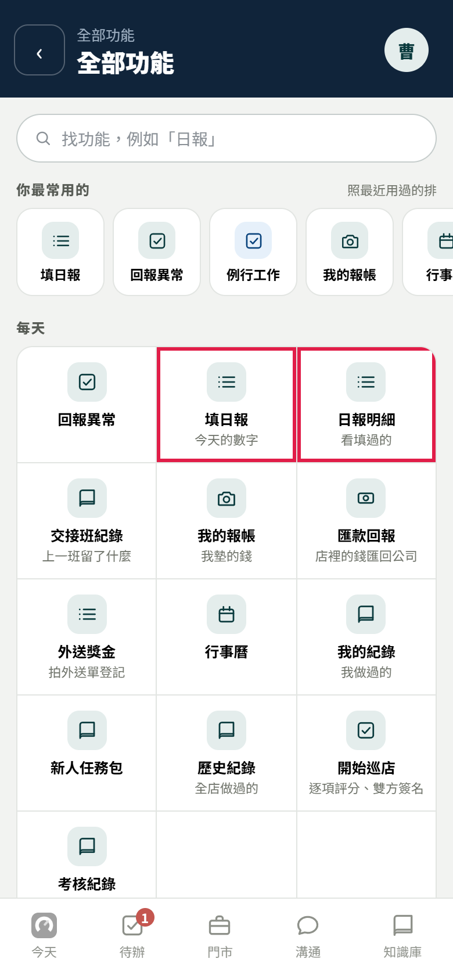453x980 pixels.
Task: Click the 全部功能 breadcrumb text in header
Action: coord(106,35)
